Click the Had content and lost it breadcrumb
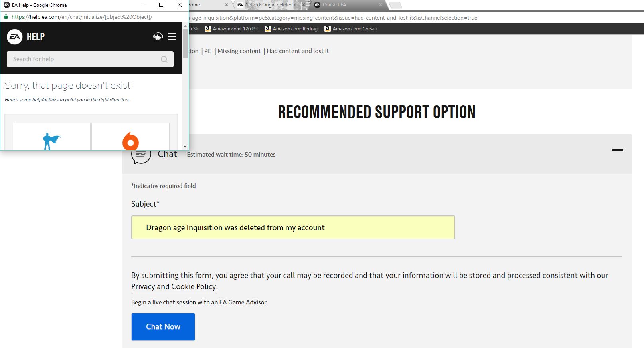644x348 pixels. (298, 51)
